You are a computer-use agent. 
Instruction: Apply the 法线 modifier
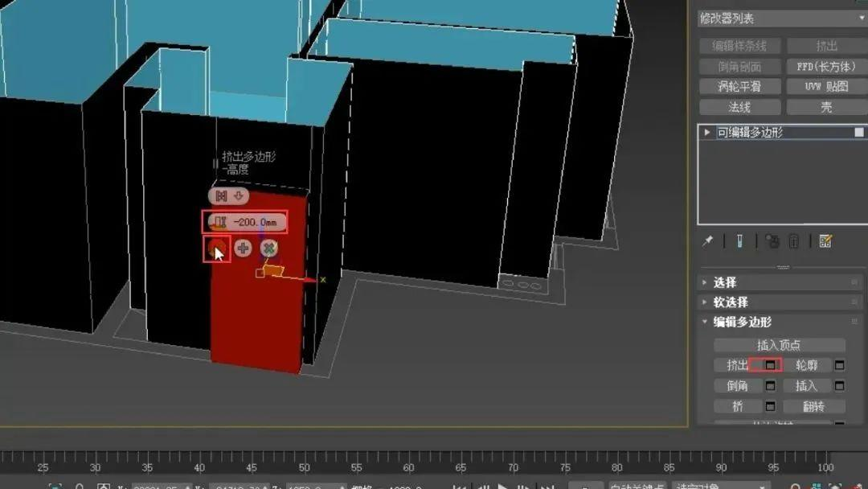(x=739, y=107)
